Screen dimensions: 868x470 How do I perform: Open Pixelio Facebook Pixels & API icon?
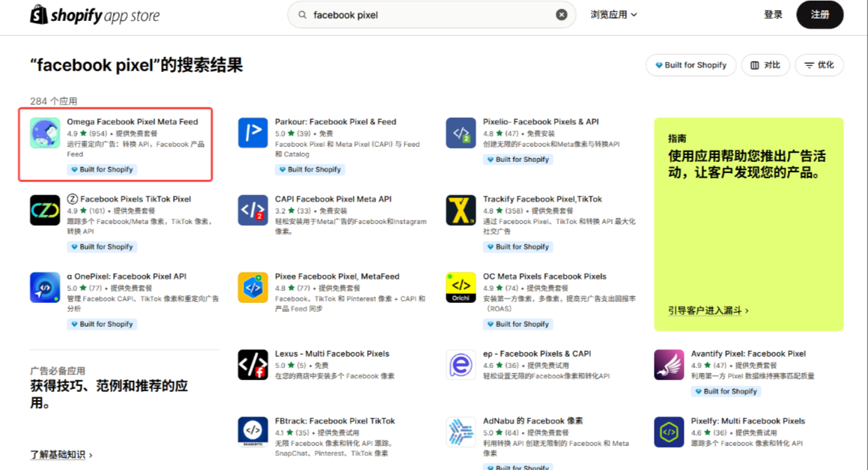461,133
